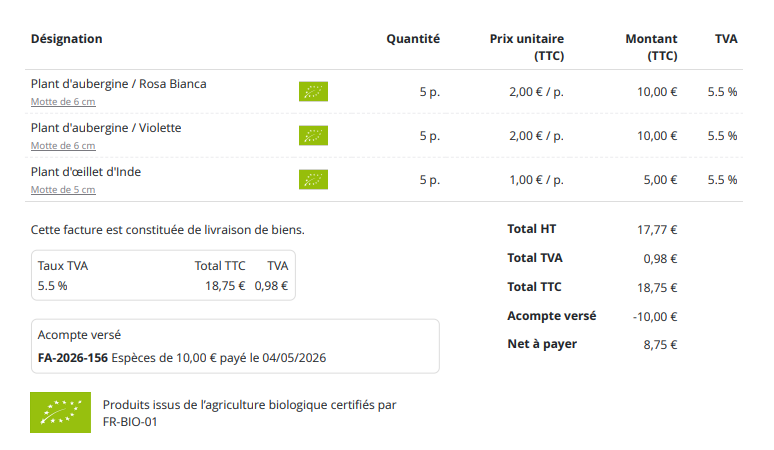Click the Taux TVA 5.5 % summary box
Screen dimensions: 774x450
click(163, 275)
